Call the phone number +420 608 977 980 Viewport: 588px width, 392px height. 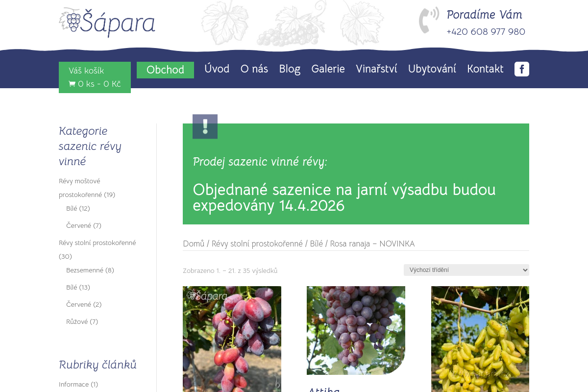click(486, 31)
